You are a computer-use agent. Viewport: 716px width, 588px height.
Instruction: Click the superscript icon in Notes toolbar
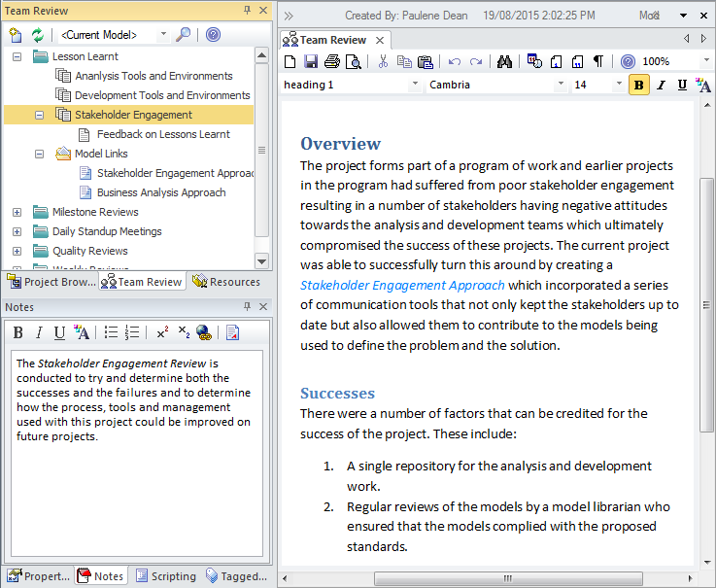(x=162, y=333)
